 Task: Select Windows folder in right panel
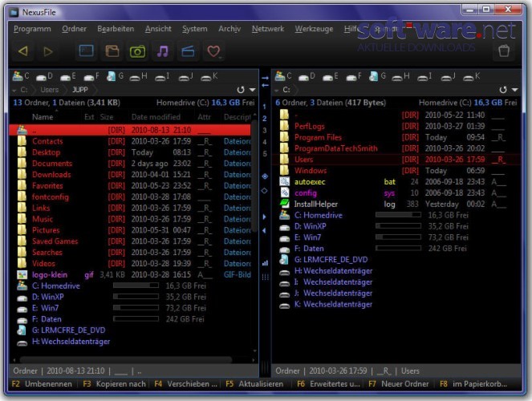(x=396, y=171)
